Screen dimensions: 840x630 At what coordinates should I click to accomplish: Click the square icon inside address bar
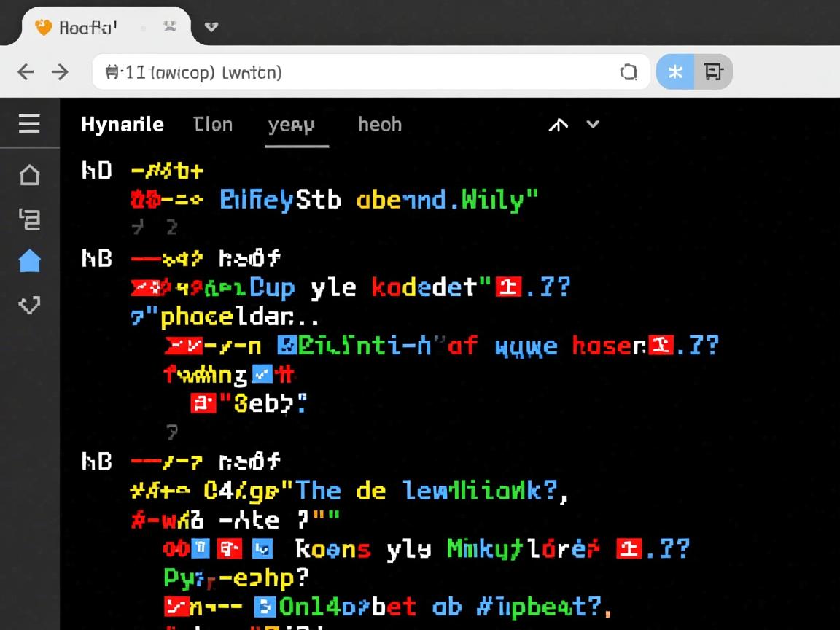pos(628,72)
